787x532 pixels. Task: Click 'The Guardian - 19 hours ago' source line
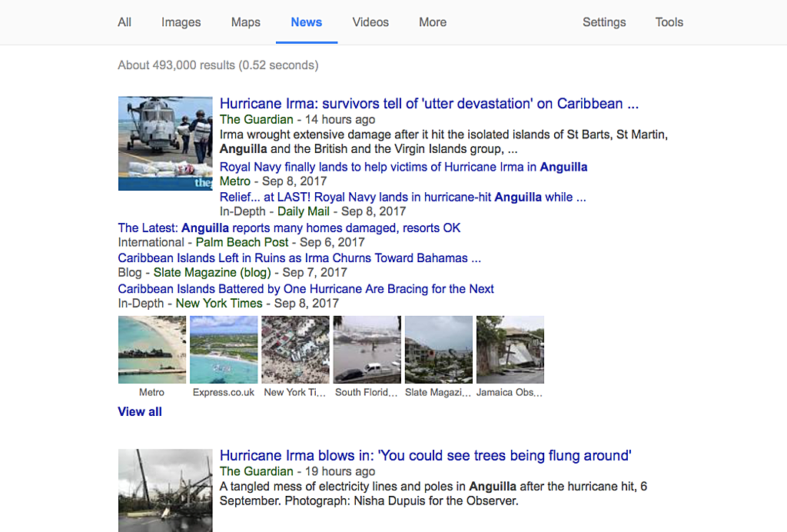click(297, 471)
